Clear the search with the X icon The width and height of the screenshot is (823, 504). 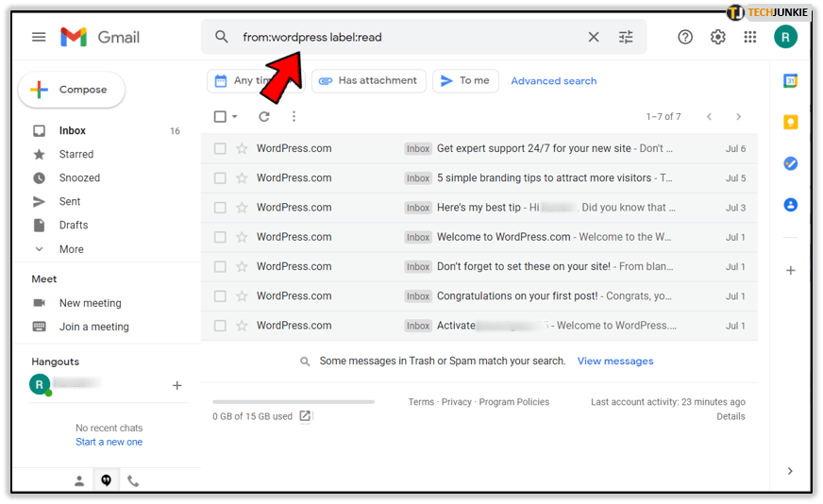[594, 37]
